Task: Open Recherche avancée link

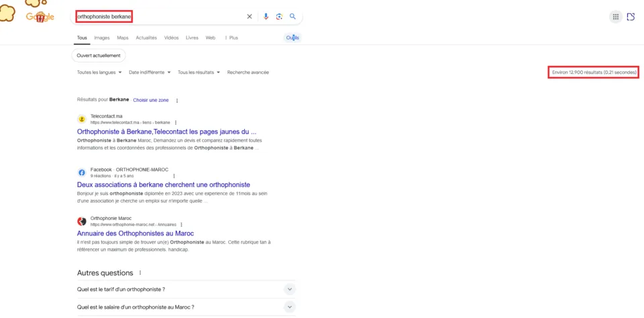Action: [248, 72]
